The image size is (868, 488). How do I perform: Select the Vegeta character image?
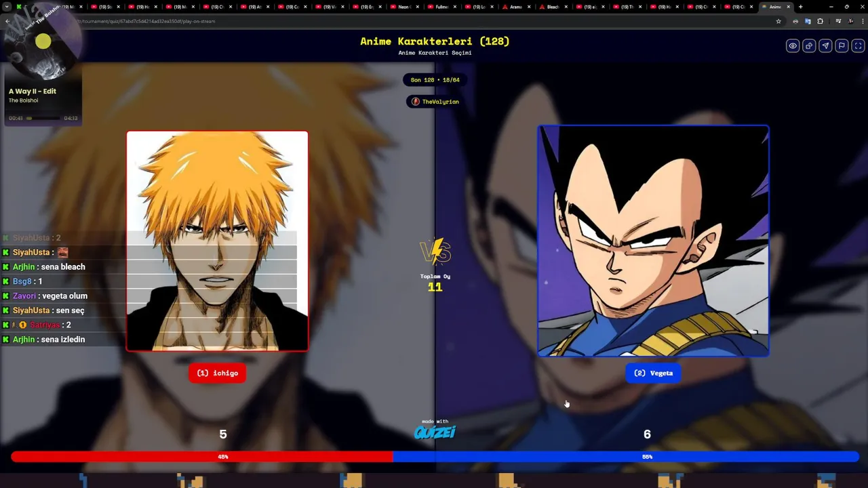[653, 241]
